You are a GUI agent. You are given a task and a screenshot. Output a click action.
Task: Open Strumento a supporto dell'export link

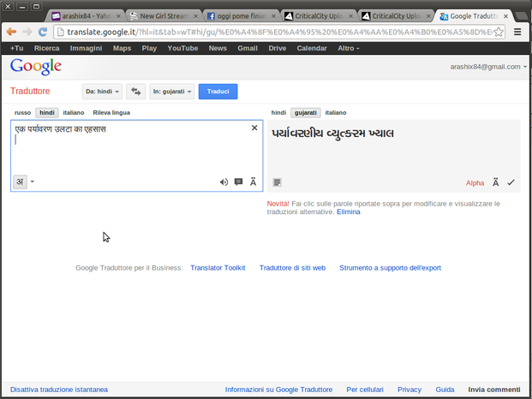(390, 268)
